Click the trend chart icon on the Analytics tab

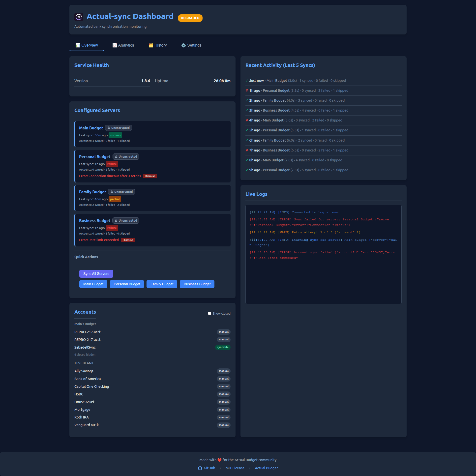tap(115, 45)
